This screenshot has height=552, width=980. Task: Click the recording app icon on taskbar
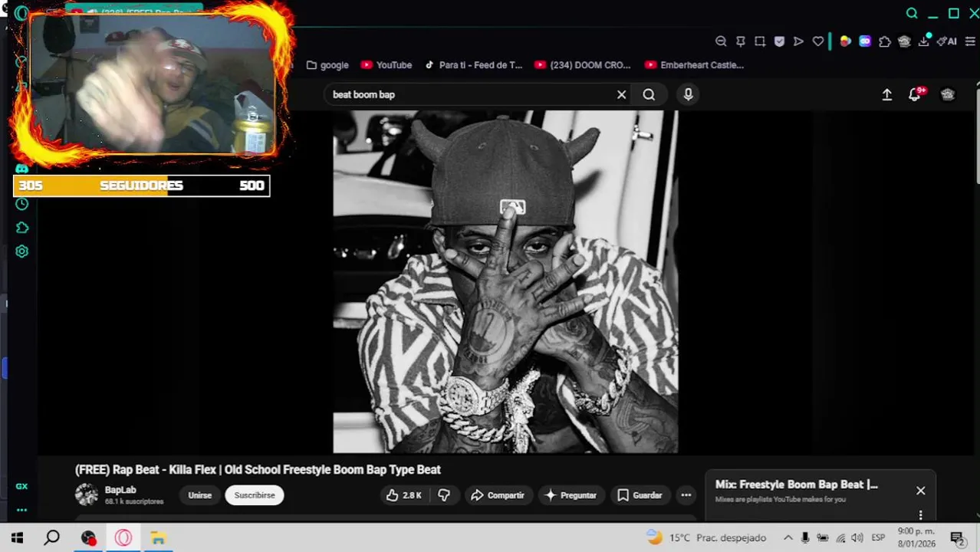click(88, 537)
